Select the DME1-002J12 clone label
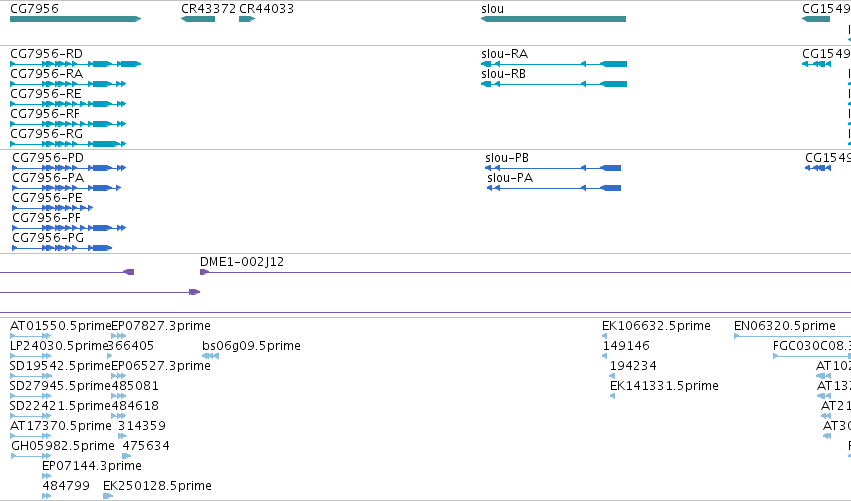The height and width of the screenshot is (501, 851). [242, 262]
